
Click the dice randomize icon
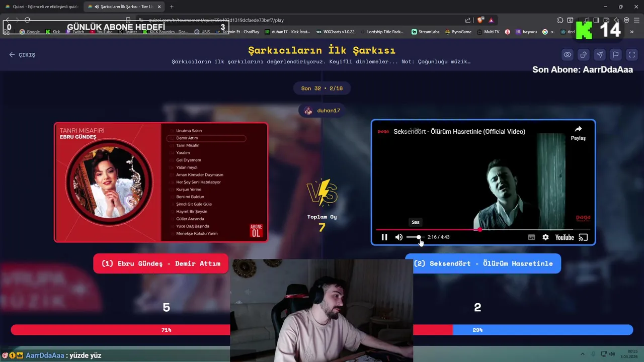click(584, 55)
